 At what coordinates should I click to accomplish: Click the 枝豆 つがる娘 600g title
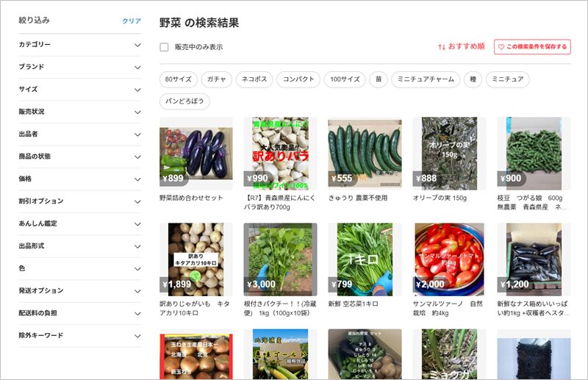point(532,202)
